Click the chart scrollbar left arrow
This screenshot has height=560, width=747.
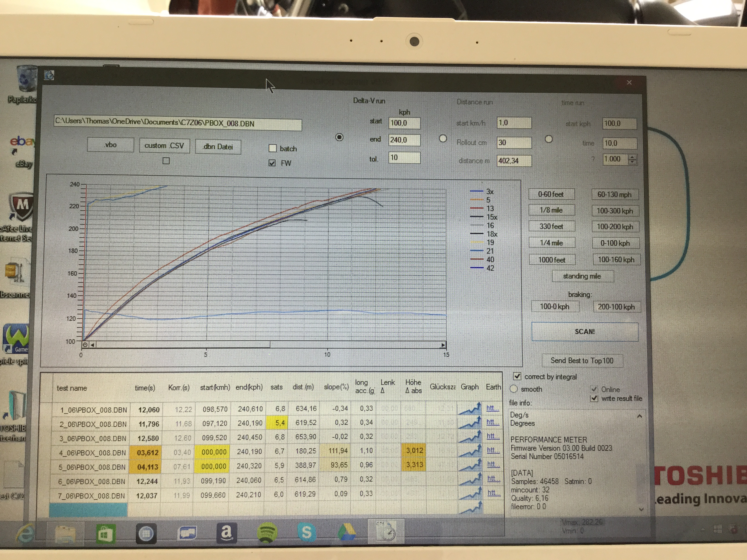coord(92,345)
